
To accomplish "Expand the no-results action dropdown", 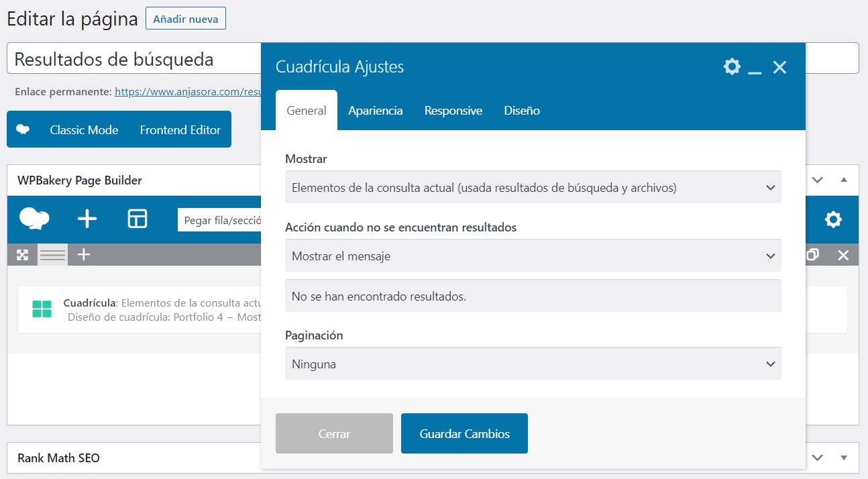I will pos(533,256).
